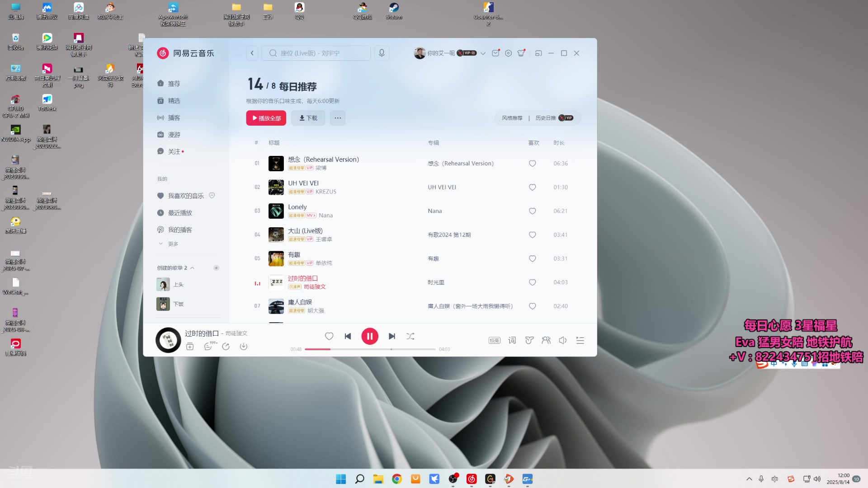Click 播放全部 play all button
The image size is (868, 488).
tap(266, 118)
